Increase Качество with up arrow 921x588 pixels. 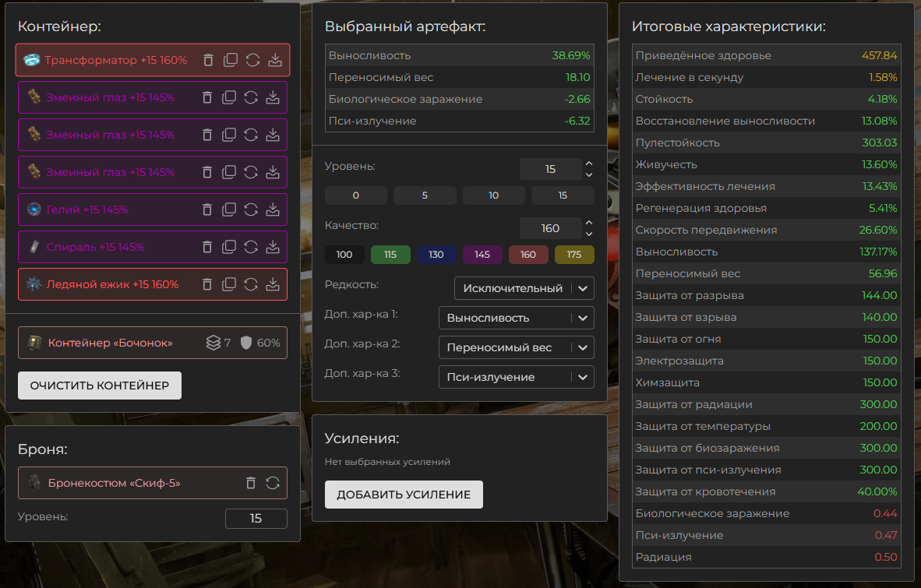click(x=589, y=223)
